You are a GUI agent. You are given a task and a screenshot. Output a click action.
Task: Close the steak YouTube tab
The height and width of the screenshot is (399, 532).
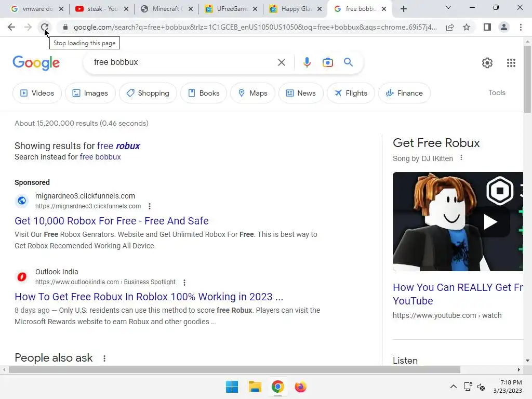click(126, 9)
